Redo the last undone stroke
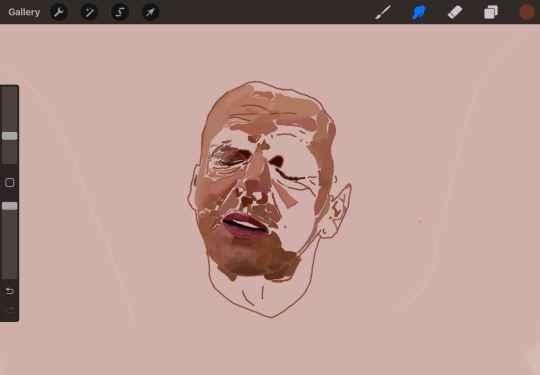 (x=10, y=310)
